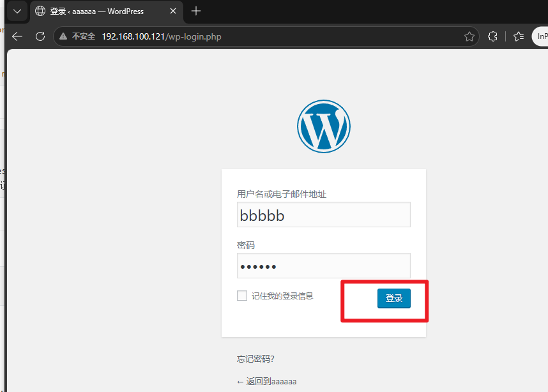Follow the 返回到aaaaaa link
The image size is (548, 392).
[267, 382]
